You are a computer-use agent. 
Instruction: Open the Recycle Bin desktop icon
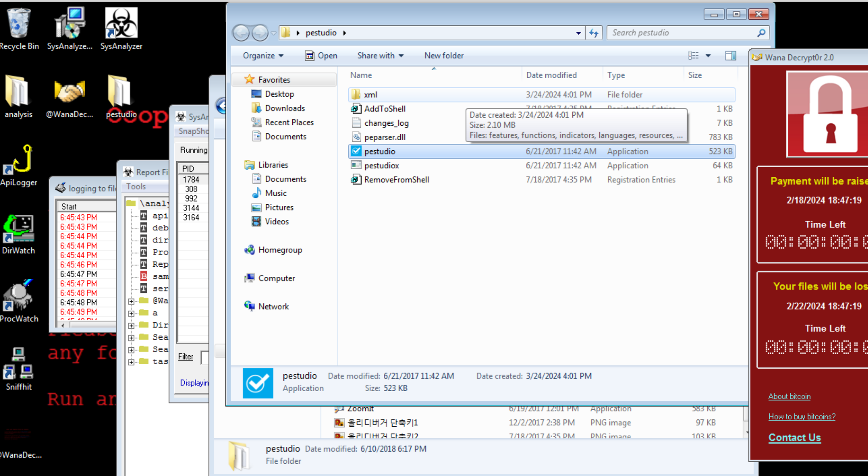pos(19,29)
